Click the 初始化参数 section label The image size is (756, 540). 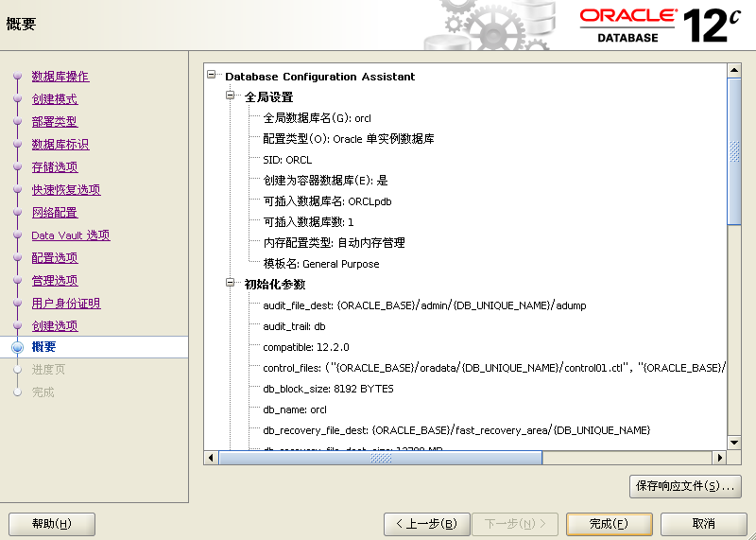pyautogui.click(x=275, y=285)
